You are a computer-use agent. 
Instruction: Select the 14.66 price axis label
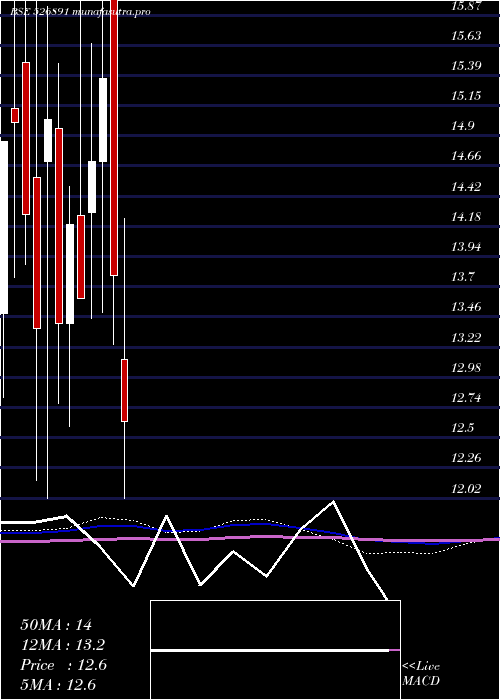point(466,156)
